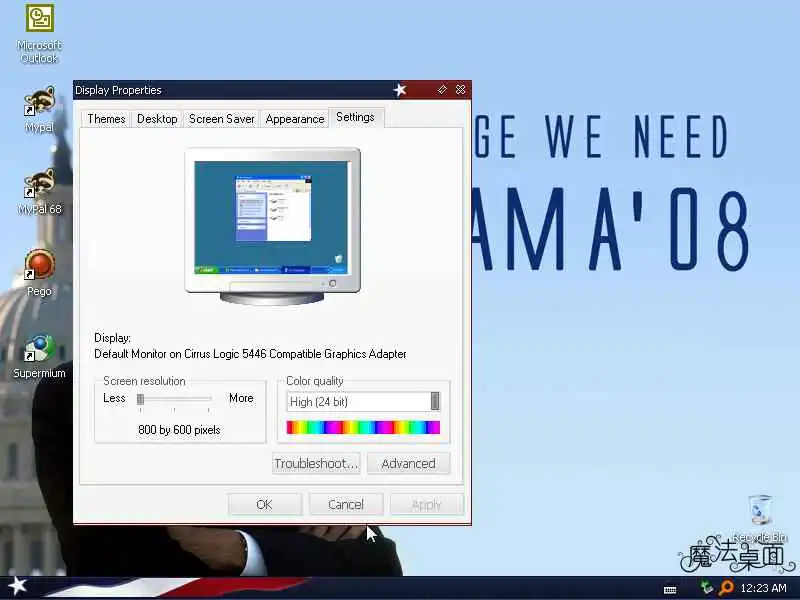The width and height of the screenshot is (800, 600).
Task: Click the 'Default Monitor on Cirrus Logic' text
Action: click(250, 354)
